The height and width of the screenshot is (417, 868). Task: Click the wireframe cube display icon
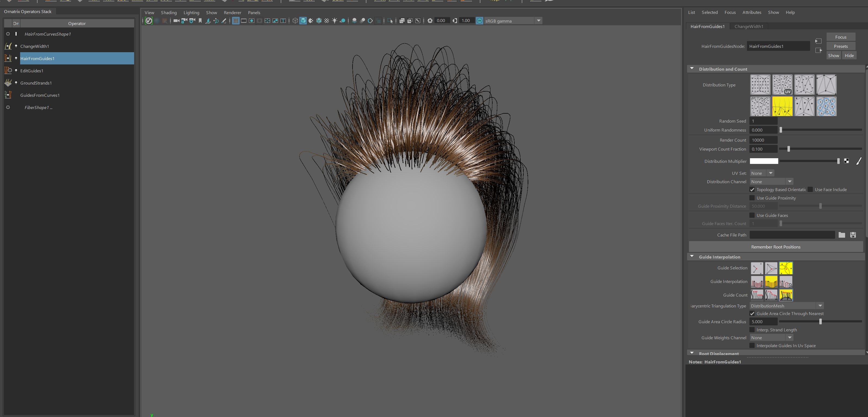point(295,21)
